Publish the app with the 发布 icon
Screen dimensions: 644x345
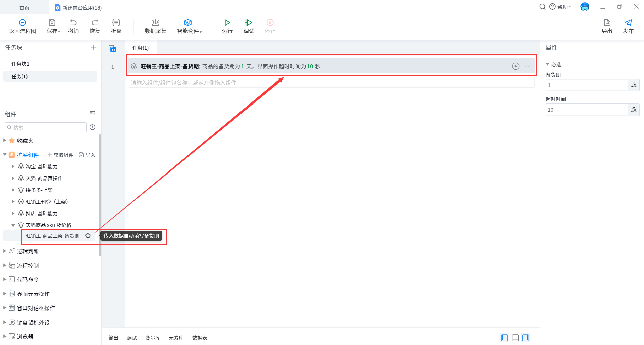(x=628, y=23)
